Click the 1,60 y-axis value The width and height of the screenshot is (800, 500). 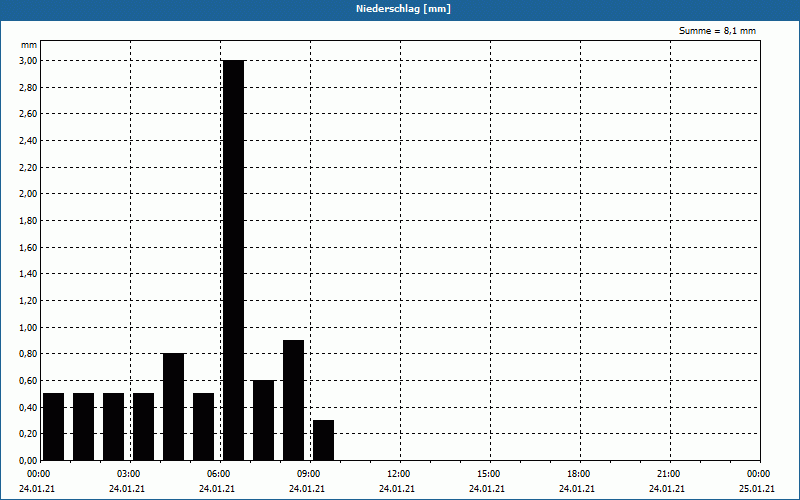[28, 247]
